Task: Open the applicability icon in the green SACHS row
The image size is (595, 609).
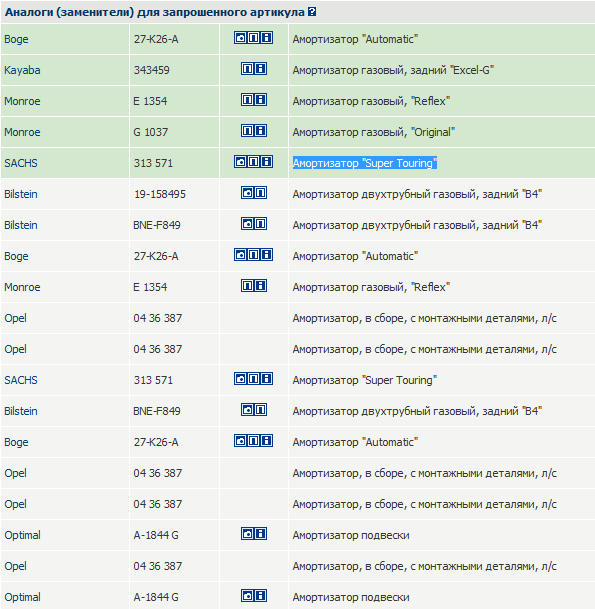Action: coord(254,162)
